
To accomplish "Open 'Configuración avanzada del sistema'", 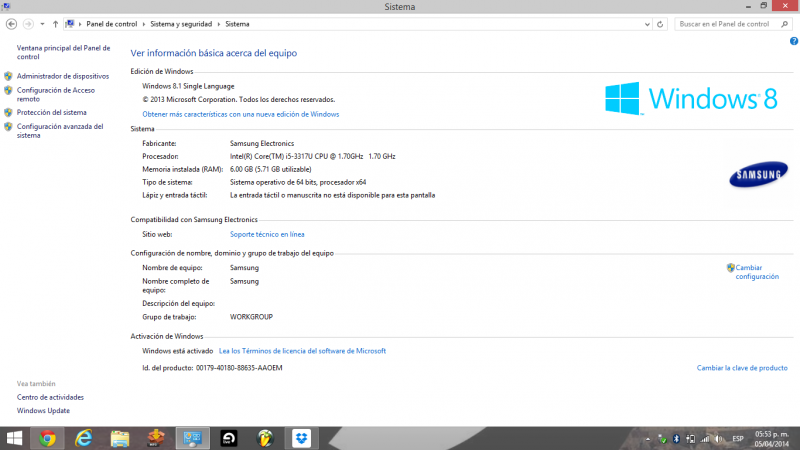I will pyautogui.click(x=60, y=131).
